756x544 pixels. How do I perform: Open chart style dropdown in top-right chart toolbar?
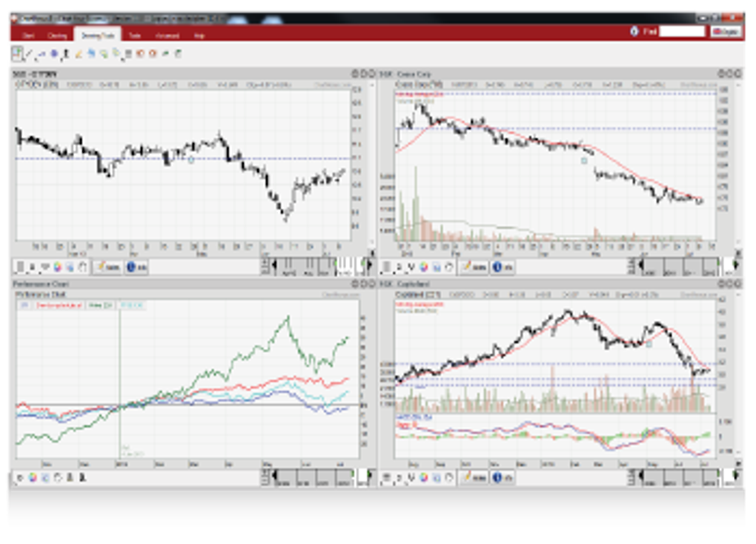click(387, 267)
